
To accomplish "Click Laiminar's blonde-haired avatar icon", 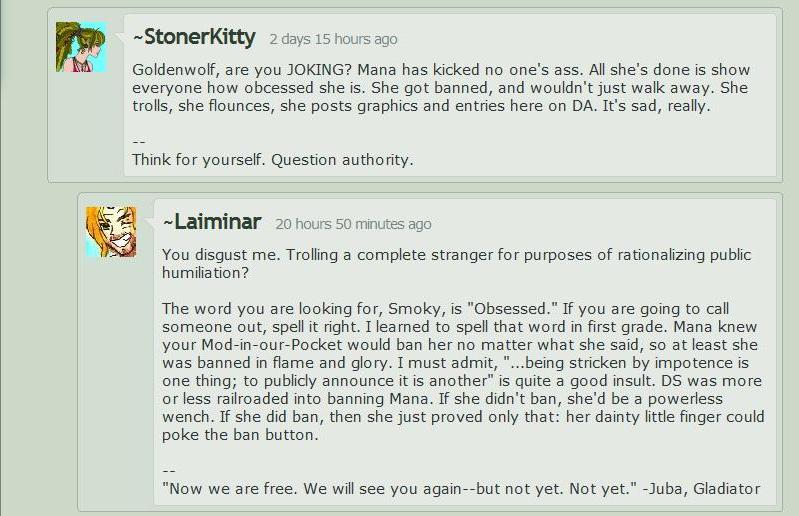I will point(110,232).
